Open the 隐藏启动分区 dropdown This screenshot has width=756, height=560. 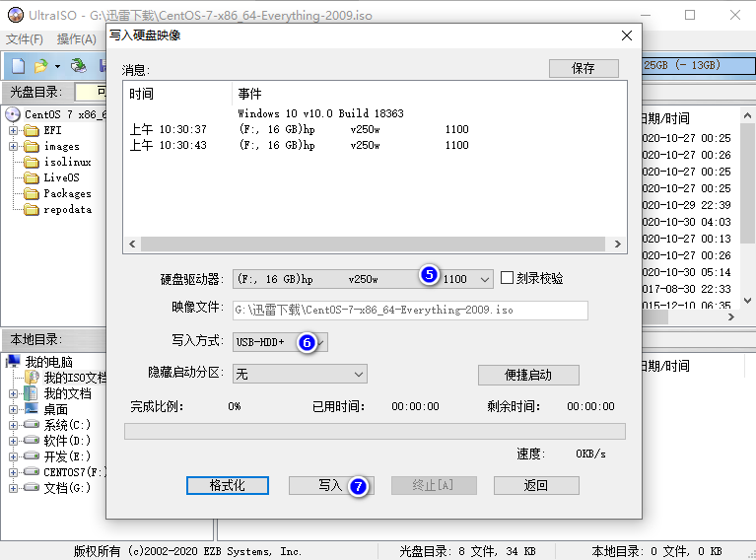(358, 375)
